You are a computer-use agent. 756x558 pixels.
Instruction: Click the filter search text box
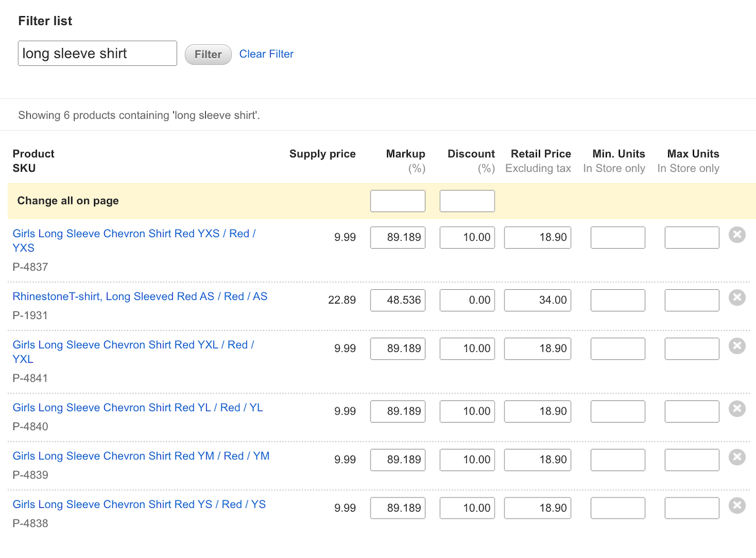(x=97, y=53)
